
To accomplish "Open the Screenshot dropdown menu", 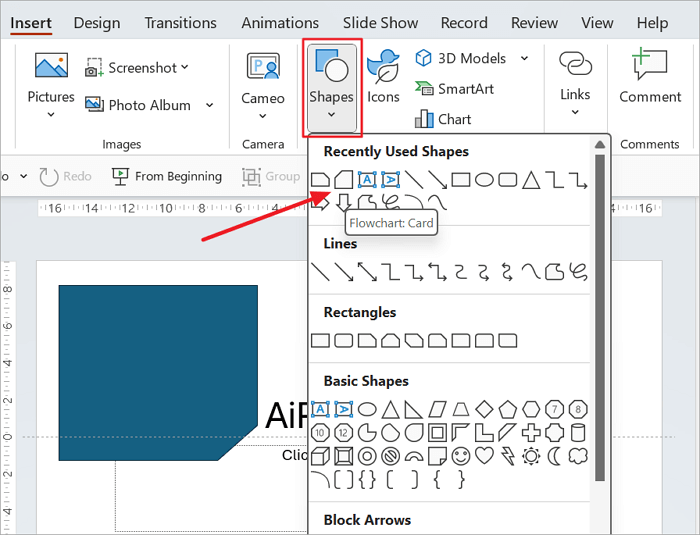I will point(184,67).
